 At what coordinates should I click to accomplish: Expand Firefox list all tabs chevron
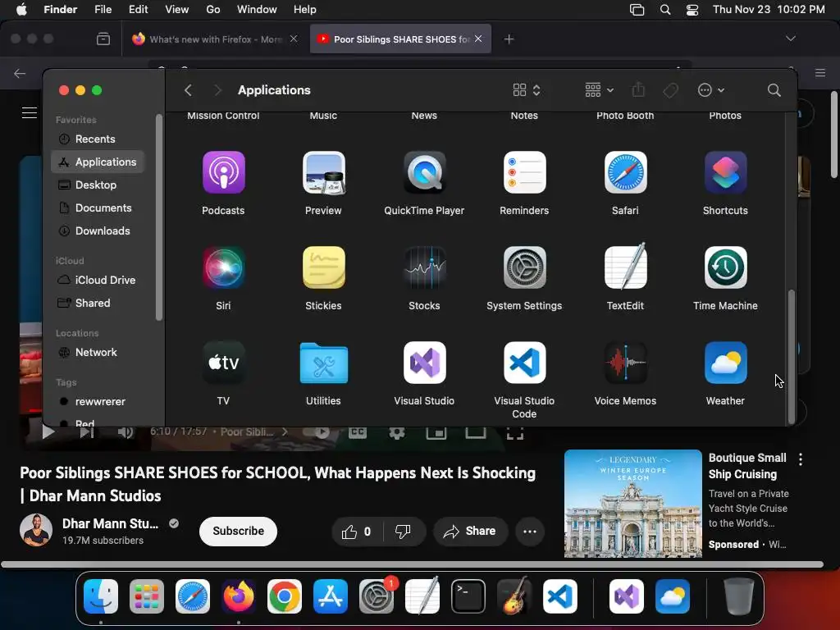(x=790, y=39)
